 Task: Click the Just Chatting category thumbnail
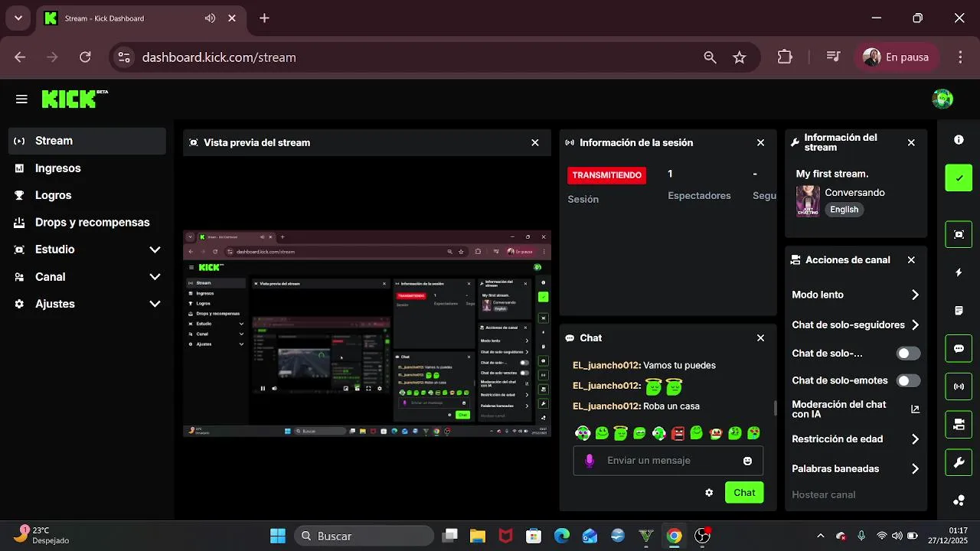808,201
